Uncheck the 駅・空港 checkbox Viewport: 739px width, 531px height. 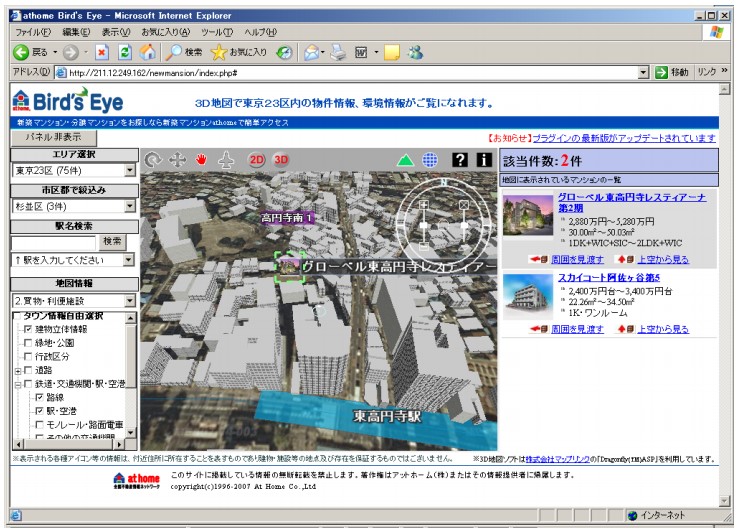(x=40, y=411)
